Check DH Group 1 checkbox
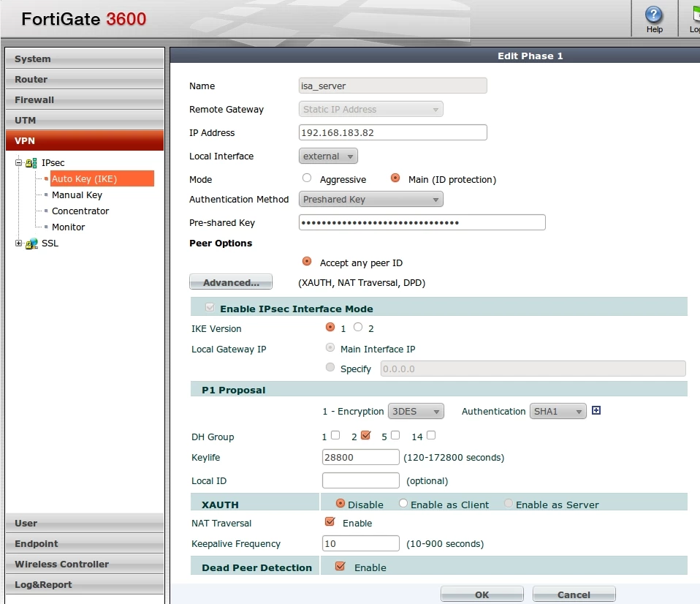Screen dimensions: 700x604 (335, 435)
